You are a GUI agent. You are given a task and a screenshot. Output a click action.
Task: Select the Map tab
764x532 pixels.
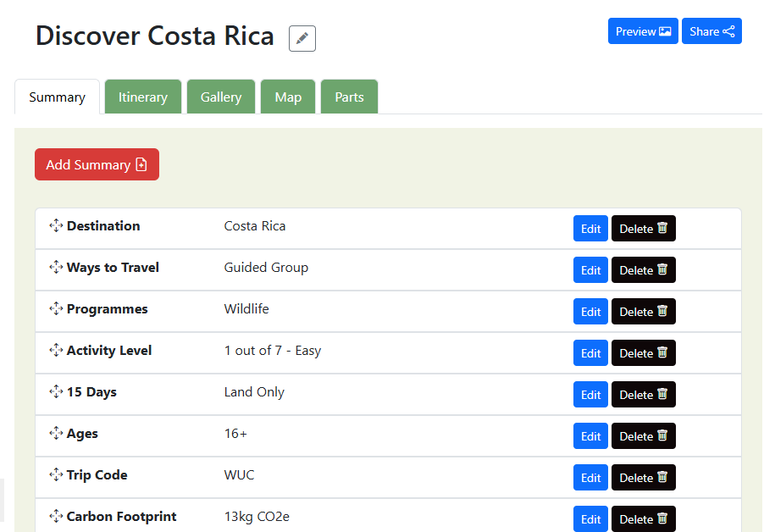coord(288,97)
